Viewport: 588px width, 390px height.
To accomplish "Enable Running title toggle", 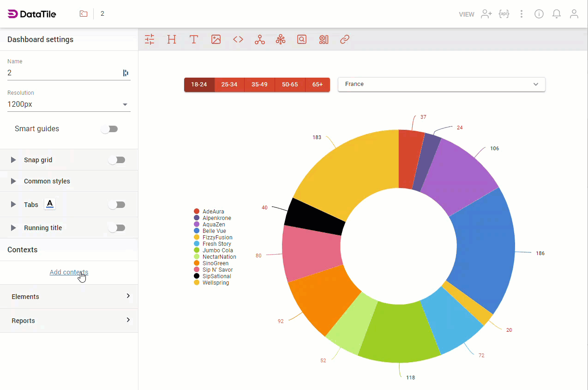I will pyautogui.click(x=117, y=228).
